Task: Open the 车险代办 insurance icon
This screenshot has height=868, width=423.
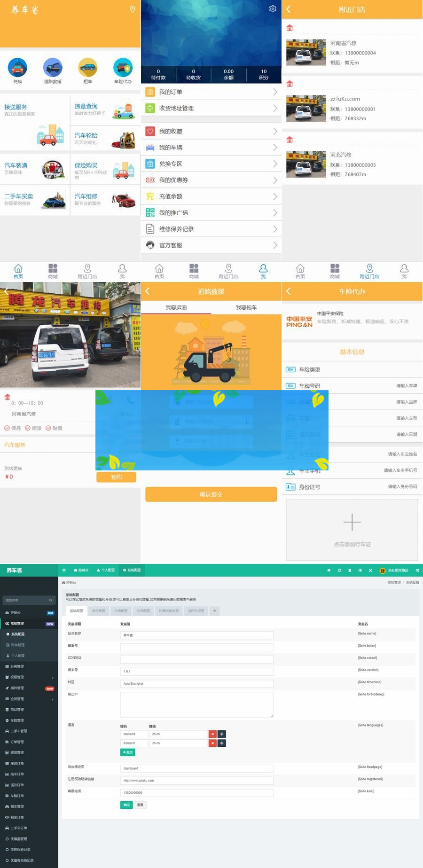Action: pyautogui.click(x=123, y=68)
